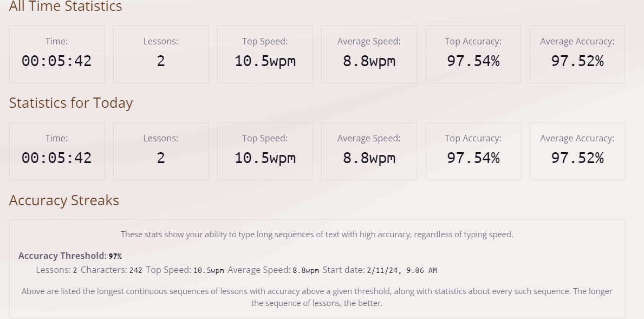Select the all-time Lessons card
644x319 pixels.
point(161,55)
